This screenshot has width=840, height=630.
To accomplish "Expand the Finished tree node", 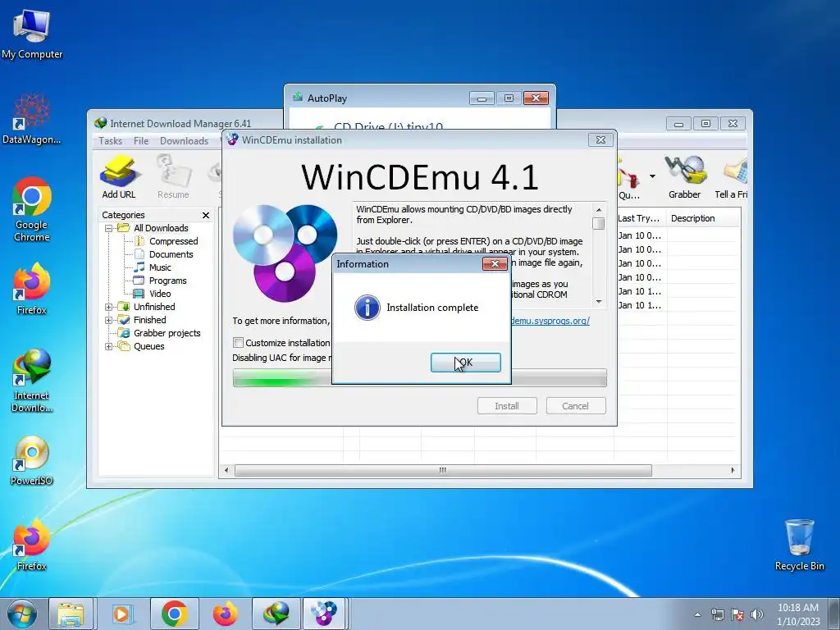I will click(109, 320).
